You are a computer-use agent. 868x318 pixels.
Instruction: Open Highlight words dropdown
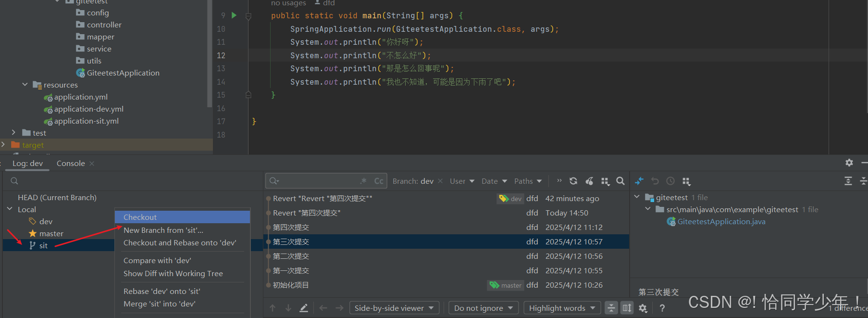562,308
